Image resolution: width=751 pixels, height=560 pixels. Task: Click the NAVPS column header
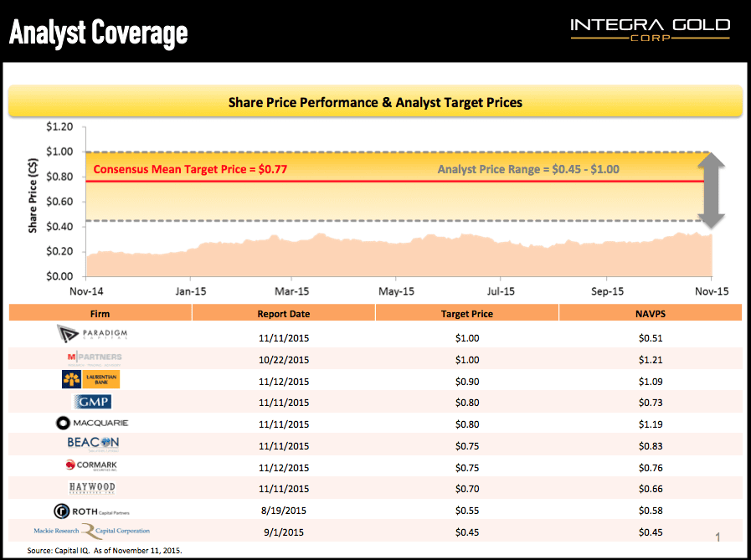[651, 313]
